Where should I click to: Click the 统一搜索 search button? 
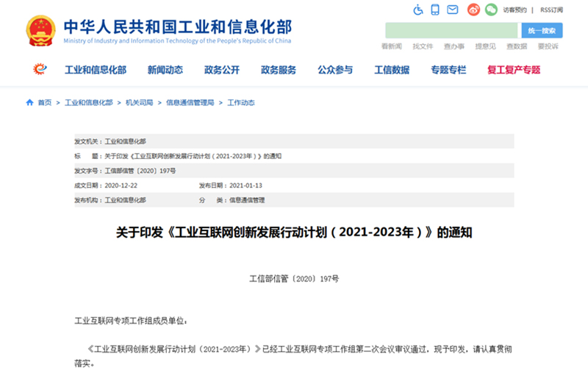pos(542,30)
